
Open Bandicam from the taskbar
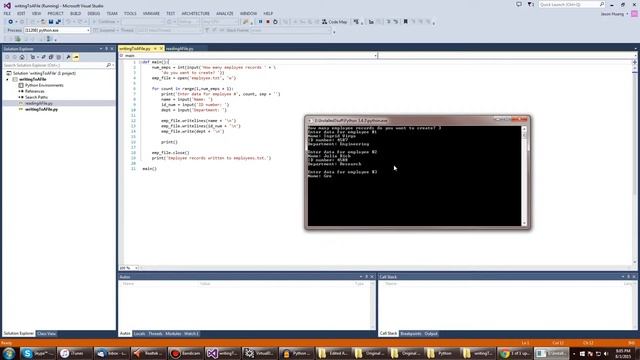[186, 353]
